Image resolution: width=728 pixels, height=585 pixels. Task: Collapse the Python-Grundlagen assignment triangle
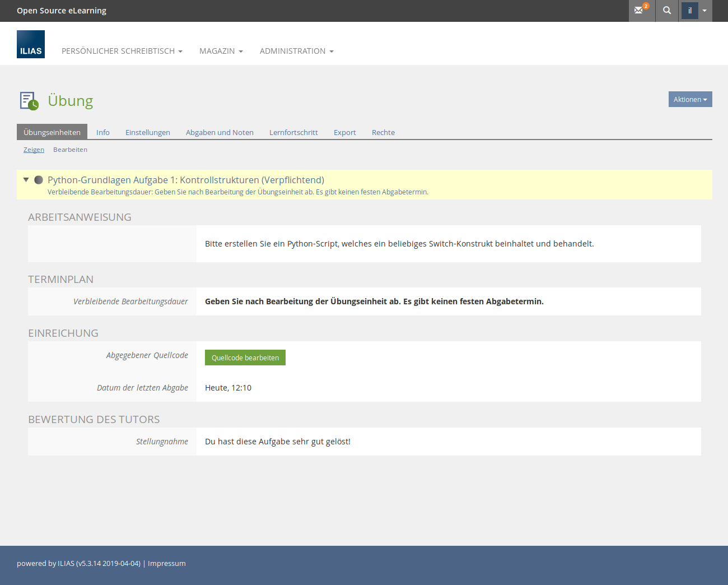[26, 180]
